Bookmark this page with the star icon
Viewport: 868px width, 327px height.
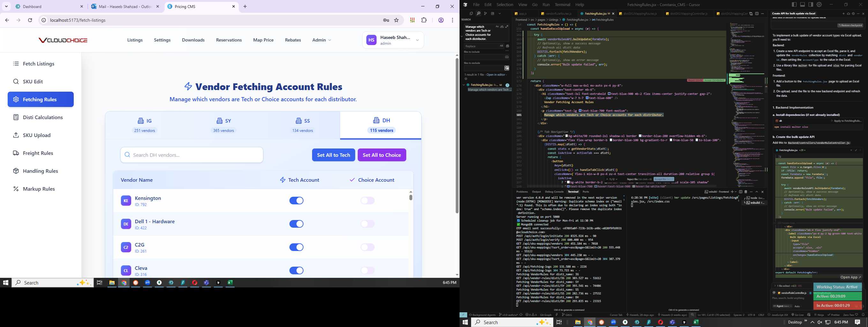pos(397,20)
